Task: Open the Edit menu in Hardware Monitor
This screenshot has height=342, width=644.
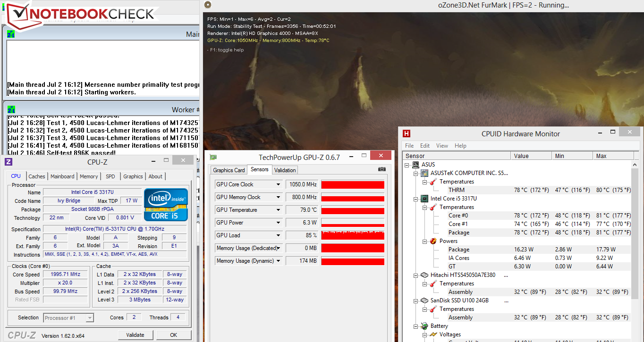Action: point(425,146)
